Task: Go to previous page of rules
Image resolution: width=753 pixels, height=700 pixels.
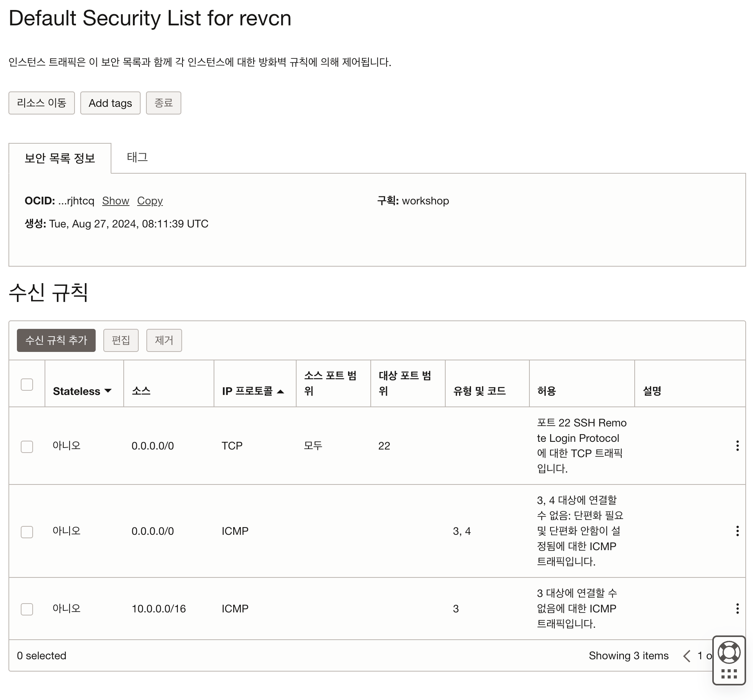Action: (x=687, y=656)
